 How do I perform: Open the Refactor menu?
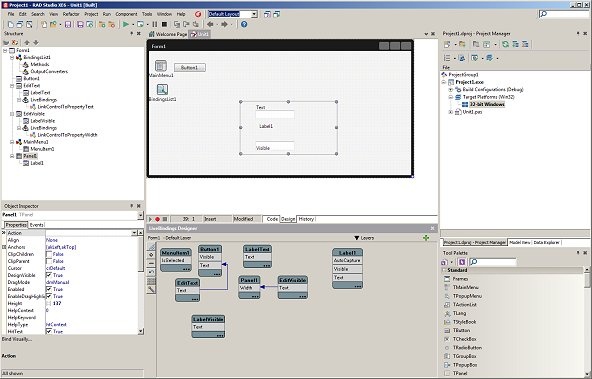point(71,14)
